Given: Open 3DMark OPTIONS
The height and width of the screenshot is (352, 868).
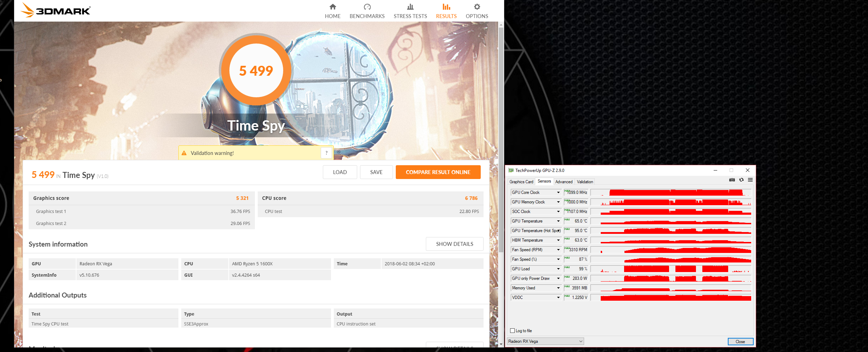Looking at the screenshot, I should click(477, 11).
